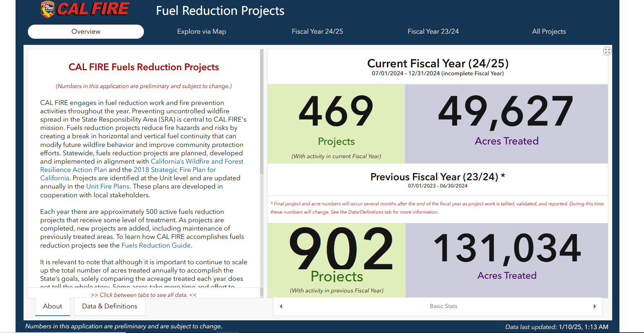Switch to Fiscal Year 24/25 tab
Screen dimensions: 644x333
point(317,31)
